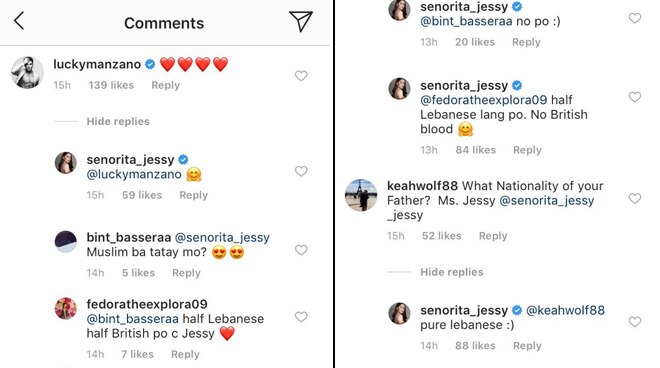660x368 pixels.
Task: Like bint_basseraa's Muslim ba tatay comment
Action: (x=301, y=250)
